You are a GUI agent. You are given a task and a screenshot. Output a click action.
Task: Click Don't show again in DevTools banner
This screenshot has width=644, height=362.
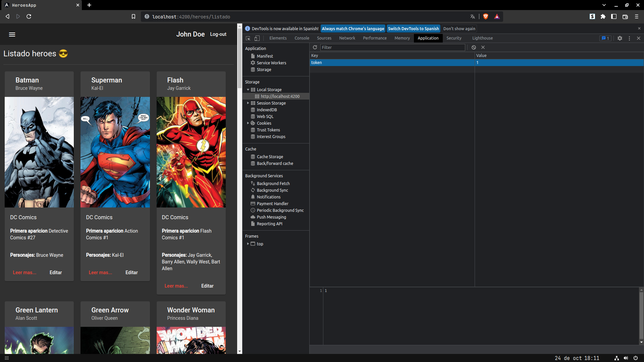459,29
